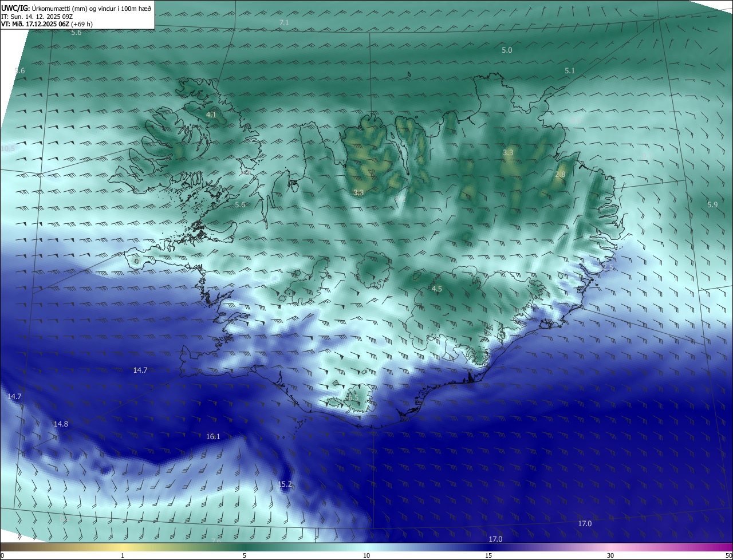Click the 14.8 value label

click(x=61, y=424)
